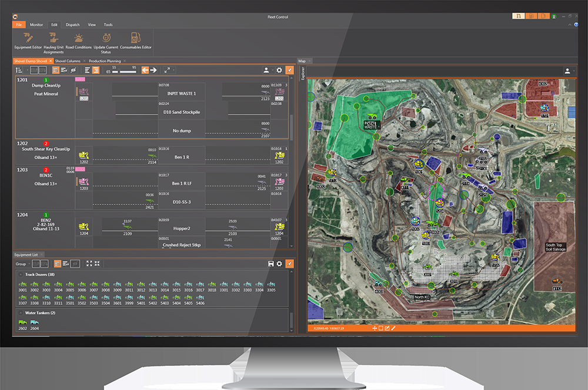Open Road Conditions from the ribbon
This screenshot has width=588, height=390.
[79, 40]
